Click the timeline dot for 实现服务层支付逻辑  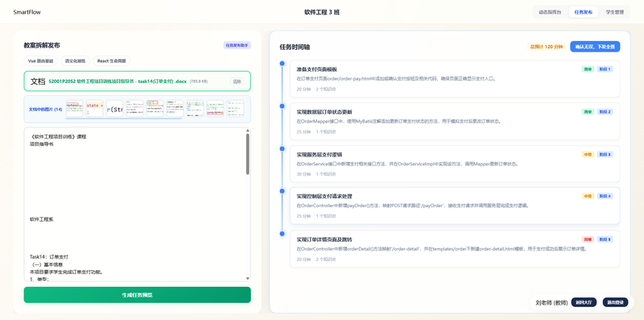pyautogui.click(x=282, y=148)
